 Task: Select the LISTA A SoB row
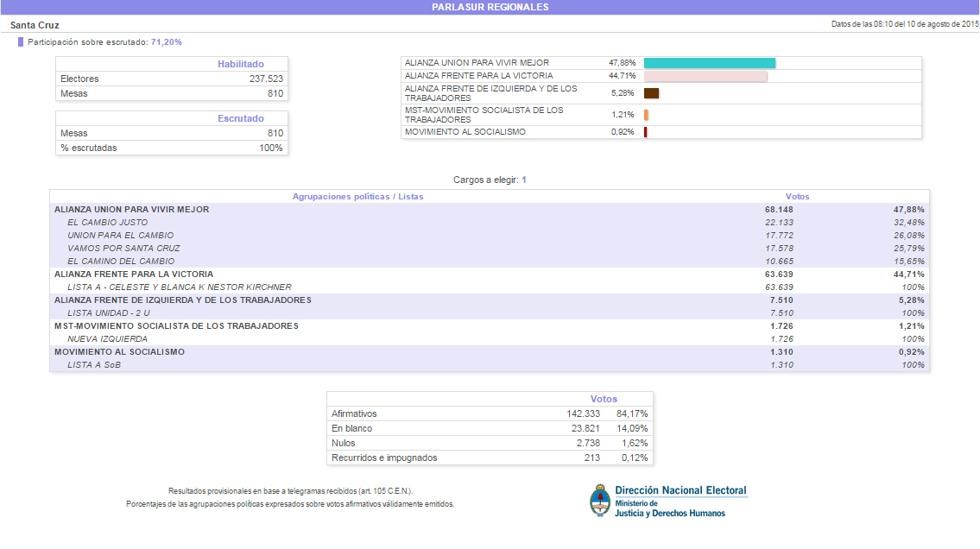pyautogui.click(x=490, y=365)
